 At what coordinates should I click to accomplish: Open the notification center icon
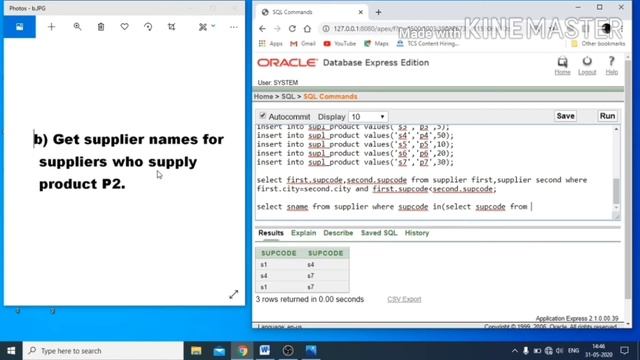pyautogui.click(x=624, y=351)
